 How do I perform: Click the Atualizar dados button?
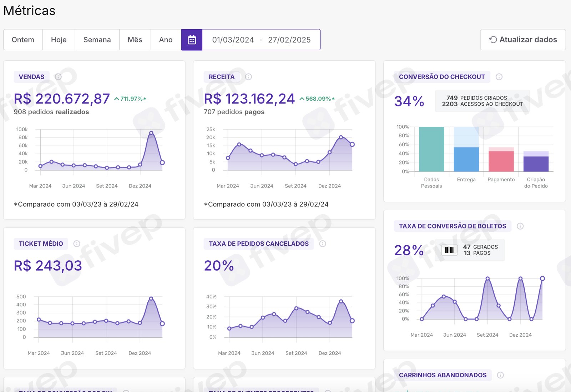pyautogui.click(x=523, y=40)
